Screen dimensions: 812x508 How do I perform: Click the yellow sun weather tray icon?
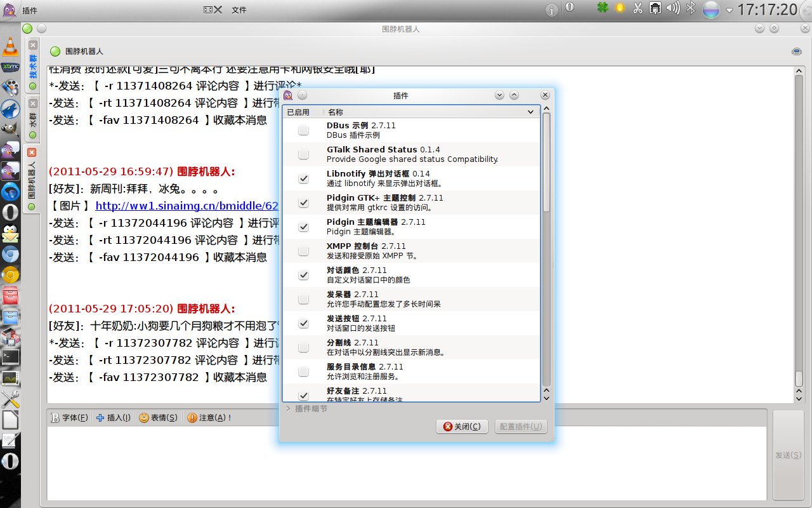620,8
